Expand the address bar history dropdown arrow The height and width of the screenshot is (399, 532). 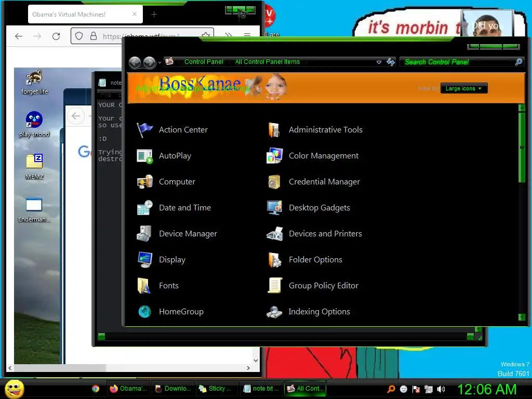coord(379,62)
